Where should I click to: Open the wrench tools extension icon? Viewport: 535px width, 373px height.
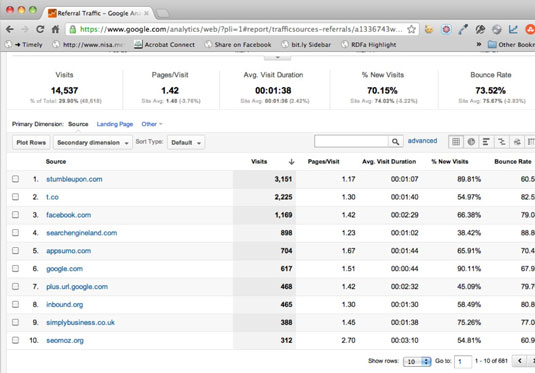pos(480,30)
